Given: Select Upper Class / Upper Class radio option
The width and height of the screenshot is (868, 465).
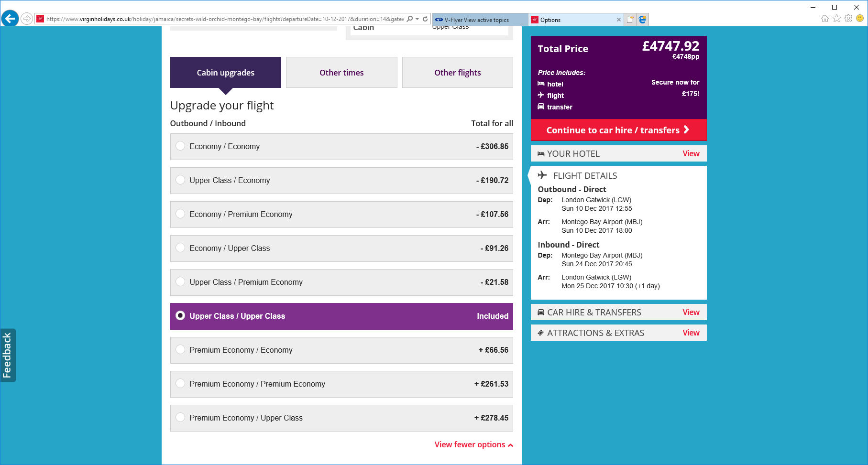Looking at the screenshot, I should tap(180, 316).
